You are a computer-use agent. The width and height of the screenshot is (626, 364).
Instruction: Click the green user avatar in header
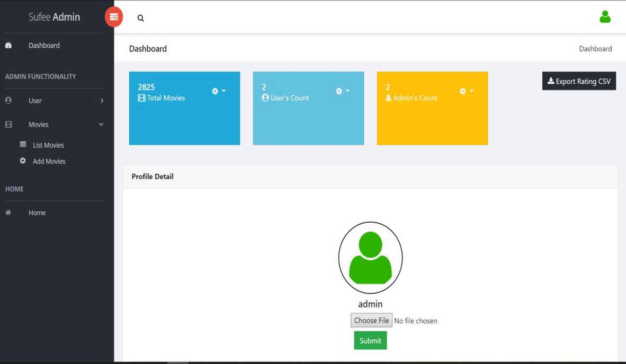[x=605, y=17]
